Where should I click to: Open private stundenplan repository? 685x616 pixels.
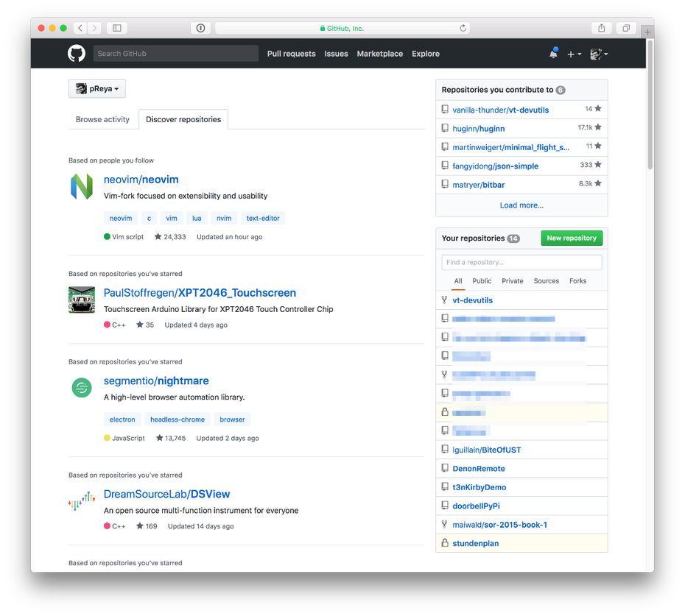tap(475, 544)
